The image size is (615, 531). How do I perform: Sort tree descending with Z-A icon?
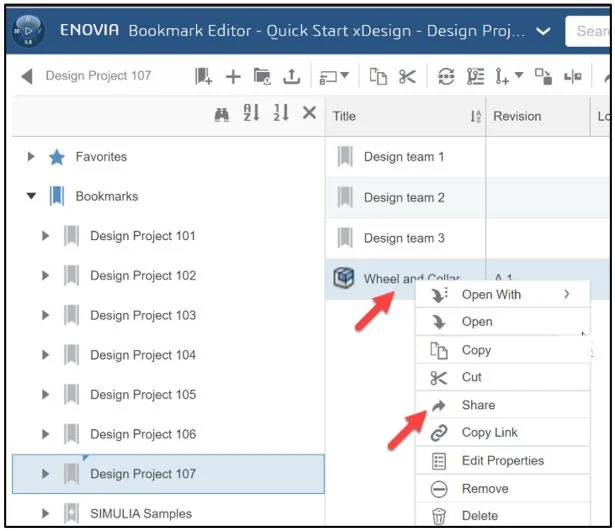click(280, 115)
